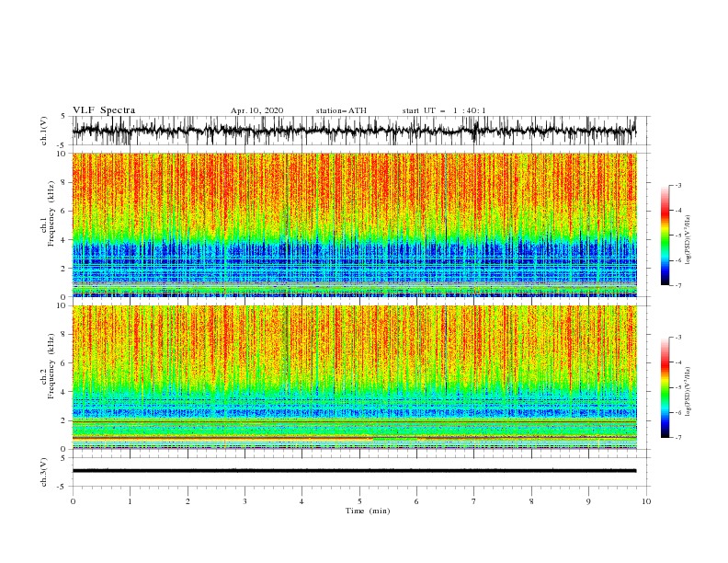Select the date text 'Apr. 10, 2020'
728x563 pixels.
[256, 110]
